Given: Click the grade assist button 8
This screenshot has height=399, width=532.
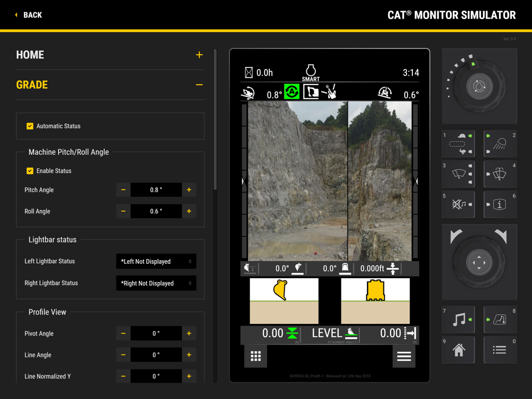Looking at the screenshot, I should [x=501, y=320].
